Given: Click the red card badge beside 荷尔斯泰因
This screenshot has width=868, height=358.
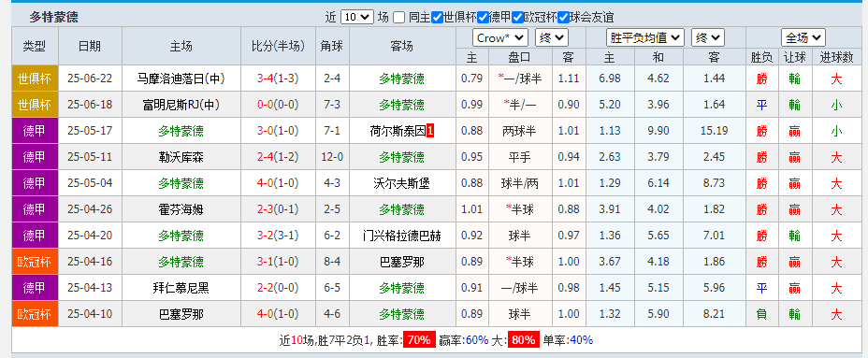Looking at the screenshot, I should [x=430, y=131].
